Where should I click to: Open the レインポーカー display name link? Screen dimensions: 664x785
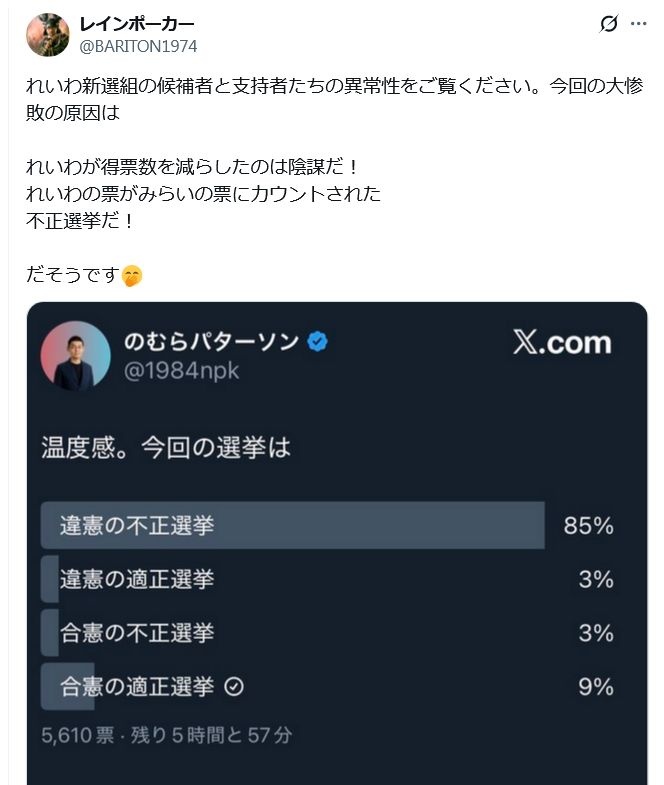(137, 24)
